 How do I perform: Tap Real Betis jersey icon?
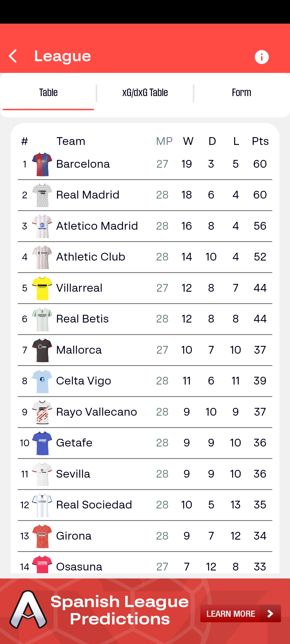(x=42, y=319)
